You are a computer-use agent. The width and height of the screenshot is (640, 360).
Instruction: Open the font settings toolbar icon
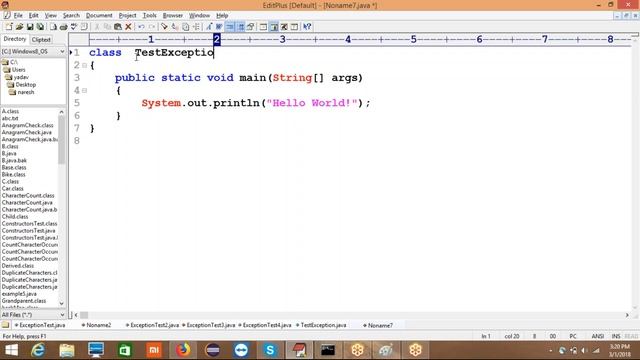click(209, 27)
